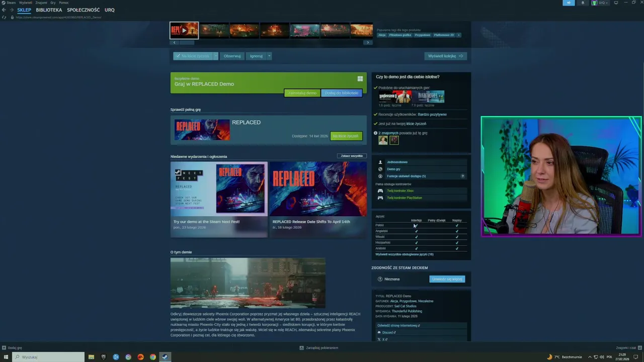The image size is (644, 362).
Task: Show all 16 supported languages
Action: point(404,254)
